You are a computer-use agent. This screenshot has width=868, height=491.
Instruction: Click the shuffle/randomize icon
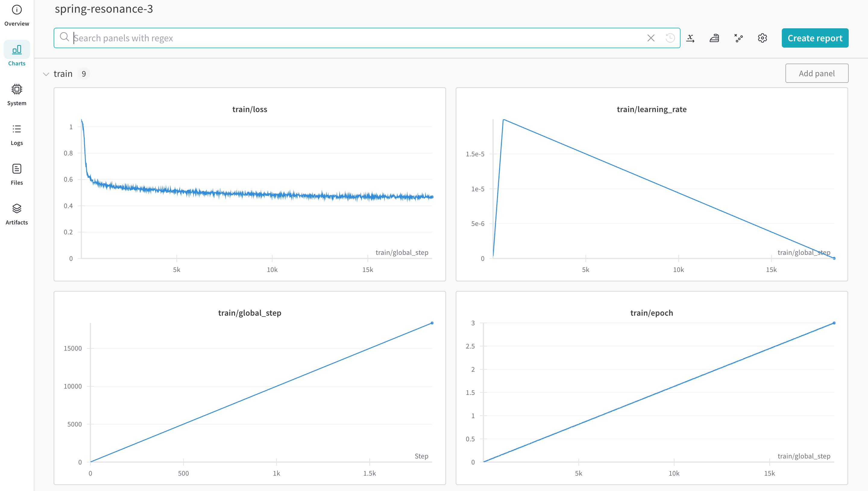click(738, 38)
